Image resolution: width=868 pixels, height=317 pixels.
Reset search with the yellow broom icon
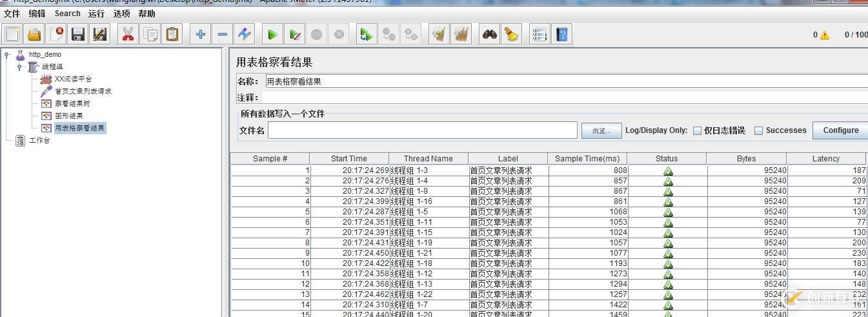[x=511, y=34]
